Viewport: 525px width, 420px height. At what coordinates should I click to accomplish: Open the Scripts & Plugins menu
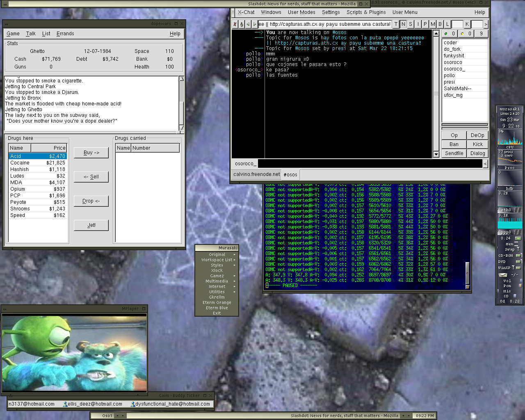(366, 12)
